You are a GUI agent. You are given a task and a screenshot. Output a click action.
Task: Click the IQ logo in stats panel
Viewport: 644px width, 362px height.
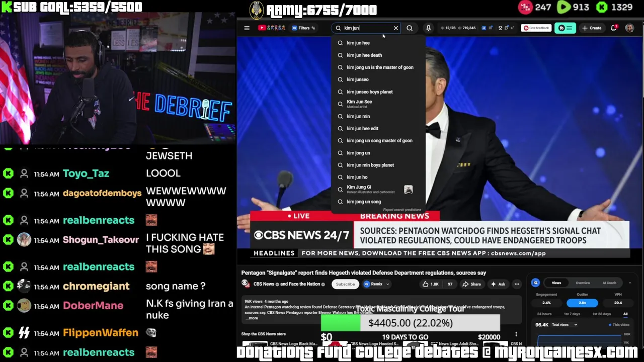tap(535, 283)
